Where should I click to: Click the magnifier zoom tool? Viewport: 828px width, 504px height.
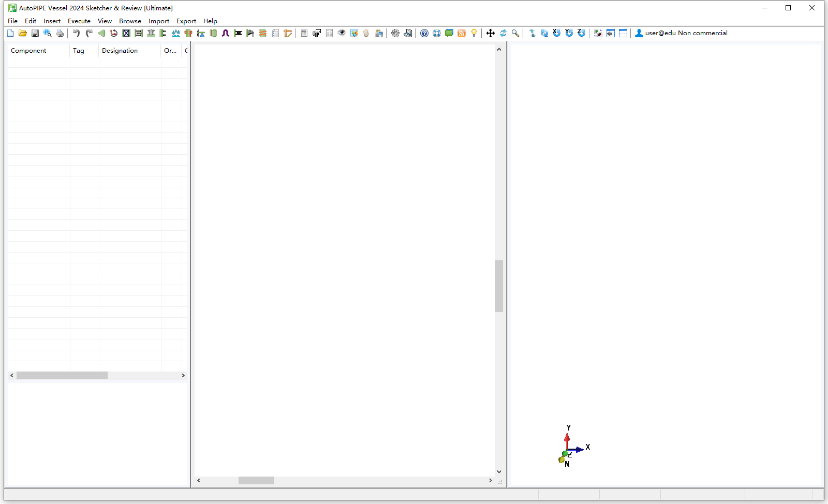(x=515, y=33)
